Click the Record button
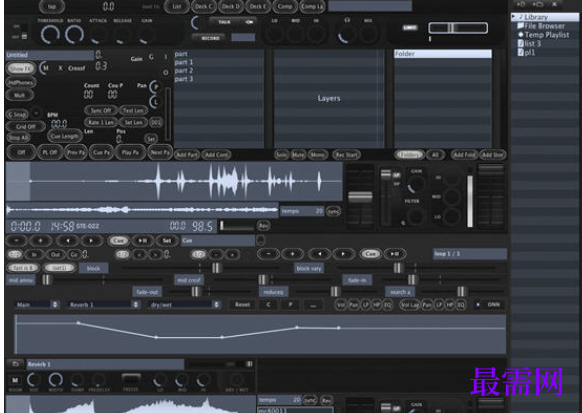 [x=210, y=38]
